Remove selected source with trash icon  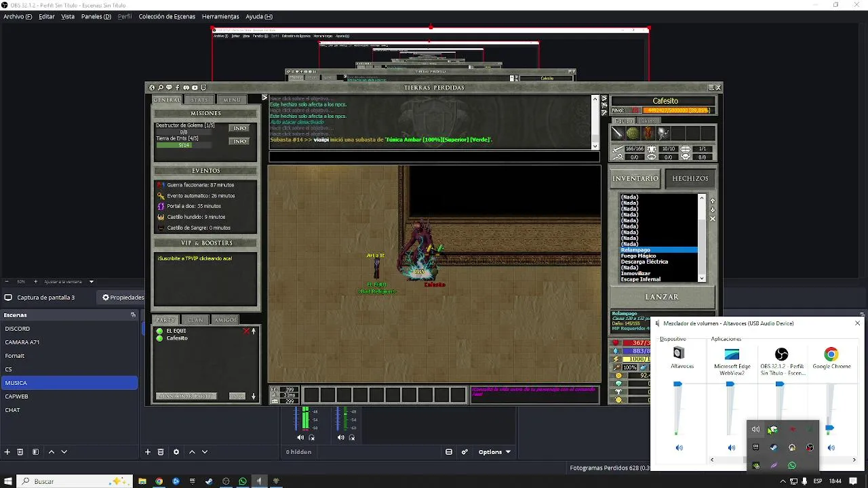tap(161, 452)
